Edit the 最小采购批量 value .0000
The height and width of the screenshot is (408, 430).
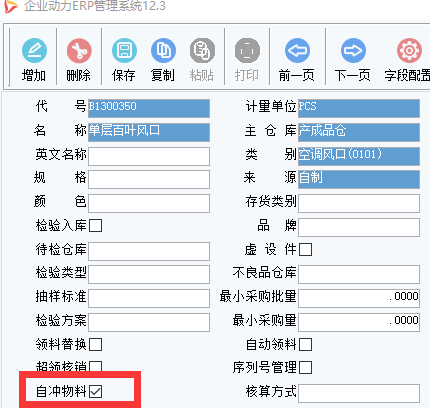pyautogui.click(x=359, y=298)
